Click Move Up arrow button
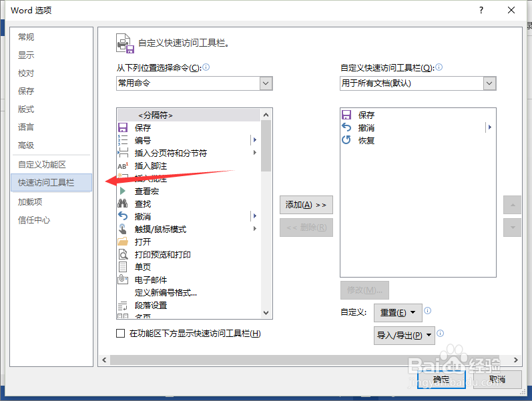 click(x=513, y=205)
